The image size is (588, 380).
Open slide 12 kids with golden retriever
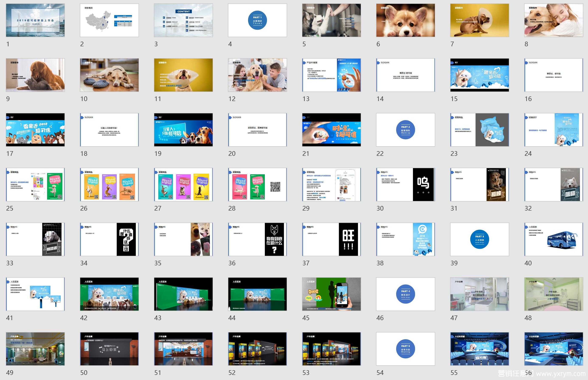click(257, 75)
